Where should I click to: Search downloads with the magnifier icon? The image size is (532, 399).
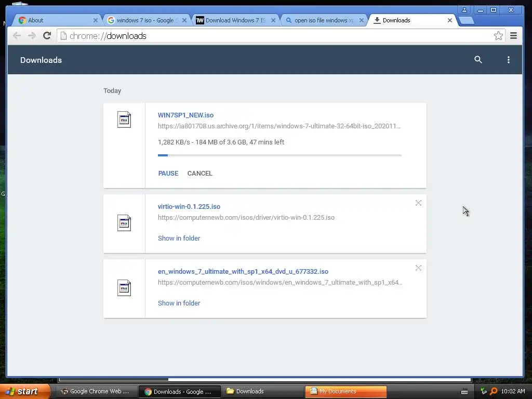(x=478, y=60)
